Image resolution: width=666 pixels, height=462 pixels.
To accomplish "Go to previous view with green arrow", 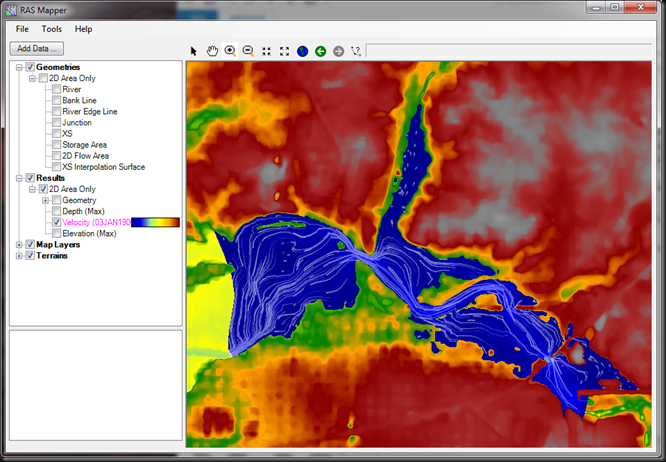I will click(x=320, y=50).
